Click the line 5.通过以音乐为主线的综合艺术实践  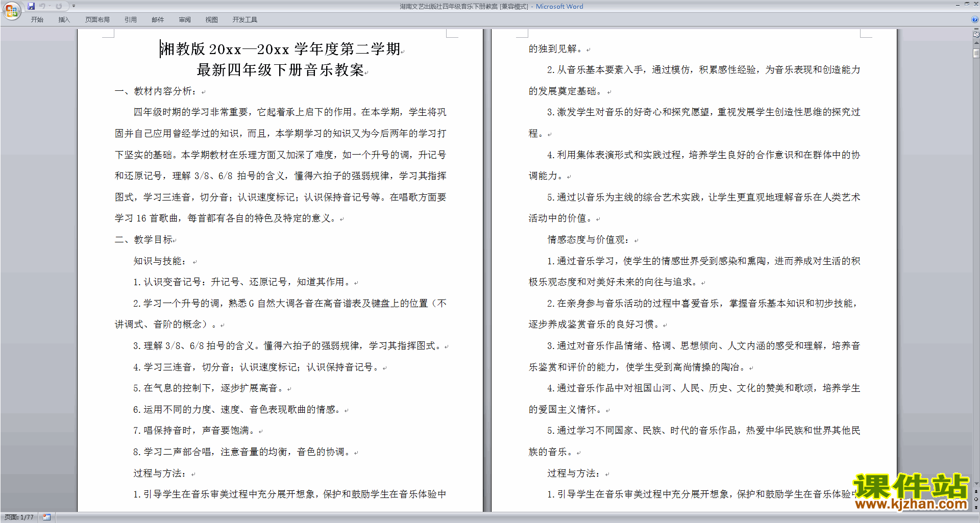point(704,197)
